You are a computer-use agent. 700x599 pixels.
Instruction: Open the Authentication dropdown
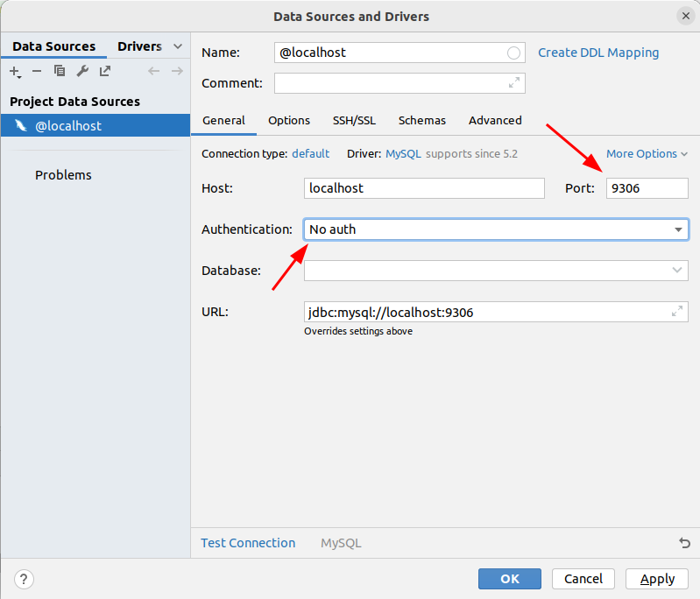coord(496,229)
